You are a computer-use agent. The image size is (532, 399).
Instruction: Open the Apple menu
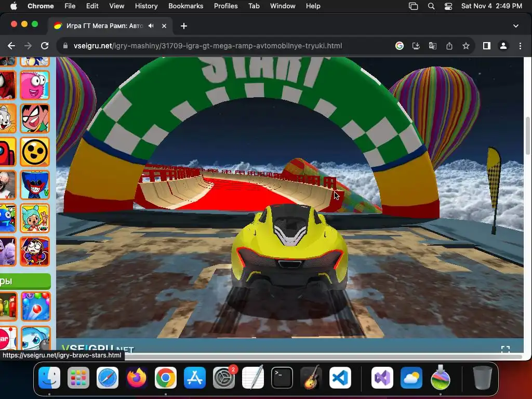(14, 6)
